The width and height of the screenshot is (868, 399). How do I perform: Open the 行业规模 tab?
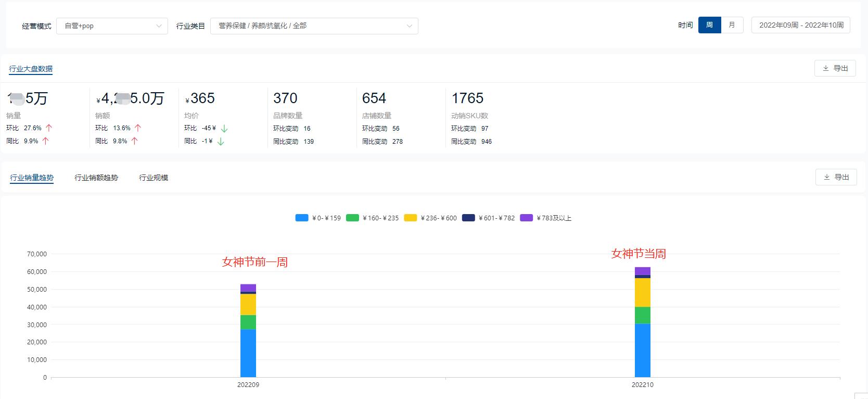tap(154, 178)
